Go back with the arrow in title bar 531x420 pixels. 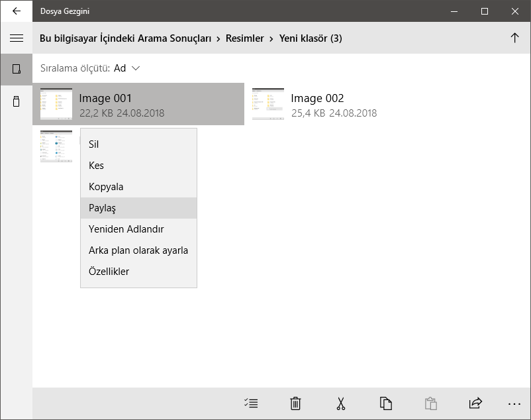tap(17, 11)
